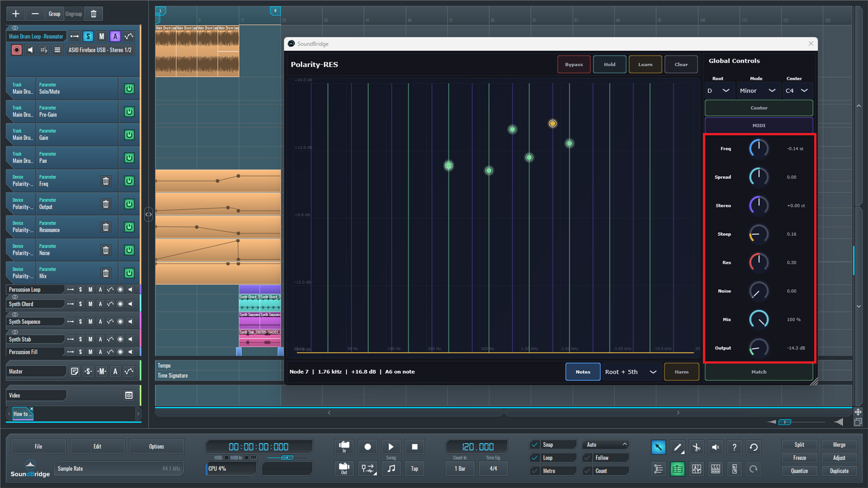Toggle power on Solo/Mute parameter lane
Viewport: 868px width, 488px height.
point(129,89)
